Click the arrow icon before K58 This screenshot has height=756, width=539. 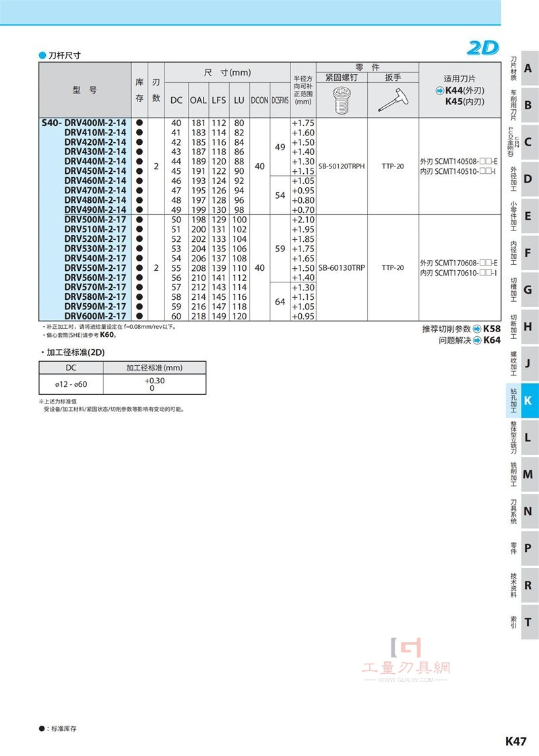click(x=477, y=329)
